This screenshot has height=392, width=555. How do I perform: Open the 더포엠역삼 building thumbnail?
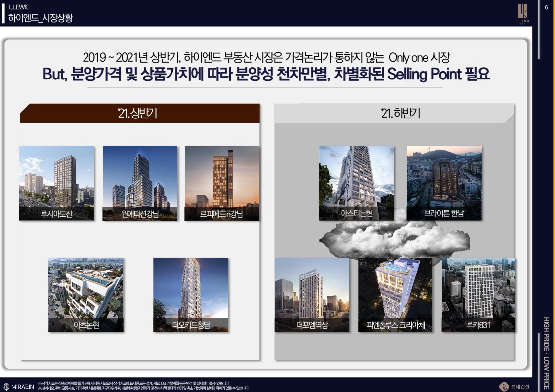(312, 294)
